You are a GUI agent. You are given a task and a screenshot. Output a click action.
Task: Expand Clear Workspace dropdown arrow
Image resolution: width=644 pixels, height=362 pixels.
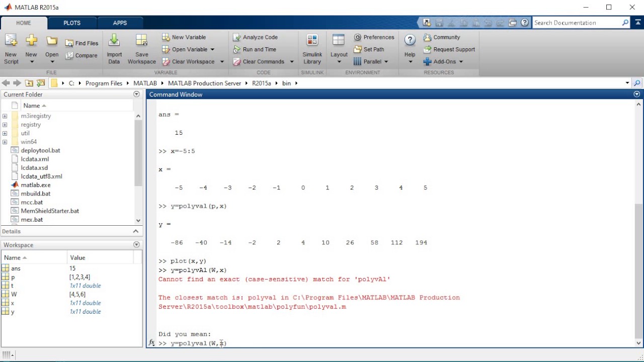click(x=222, y=61)
